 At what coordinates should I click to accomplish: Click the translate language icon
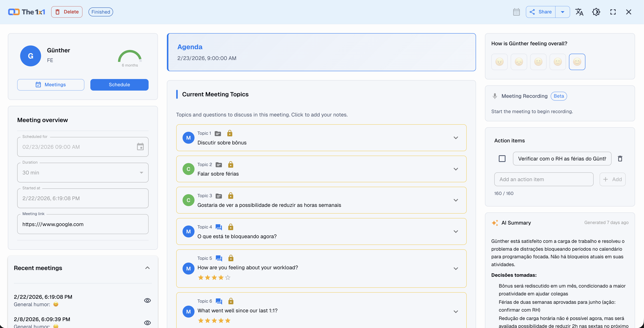[579, 12]
